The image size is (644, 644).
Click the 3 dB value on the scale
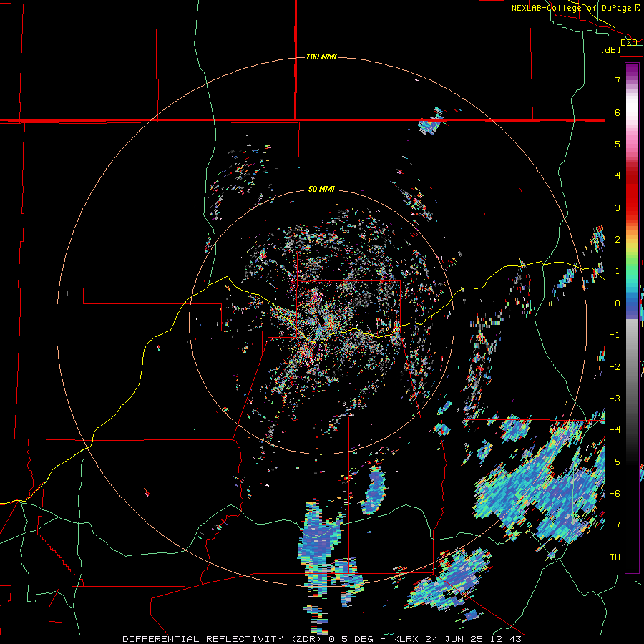pyautogui.click(x=618, y=208)
